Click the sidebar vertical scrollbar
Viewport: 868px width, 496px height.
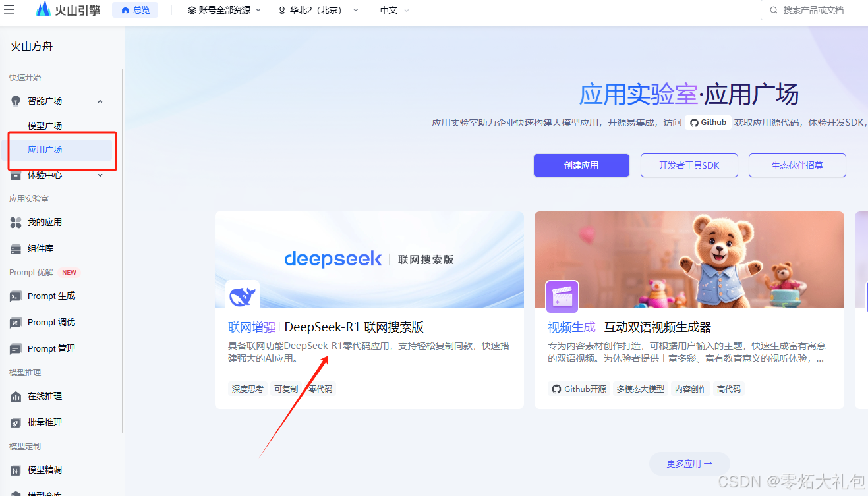coord(123,250)
